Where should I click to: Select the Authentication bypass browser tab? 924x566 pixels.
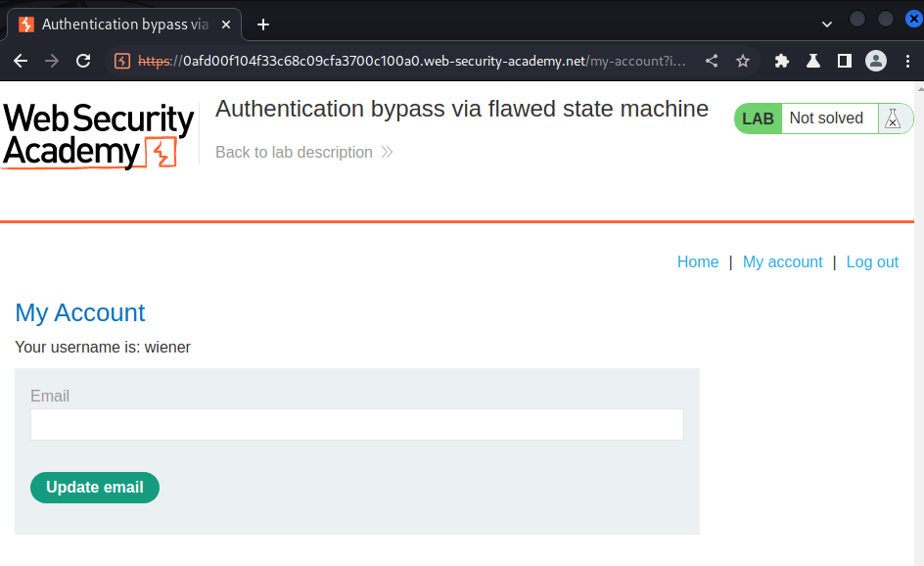tap(123, 24)
